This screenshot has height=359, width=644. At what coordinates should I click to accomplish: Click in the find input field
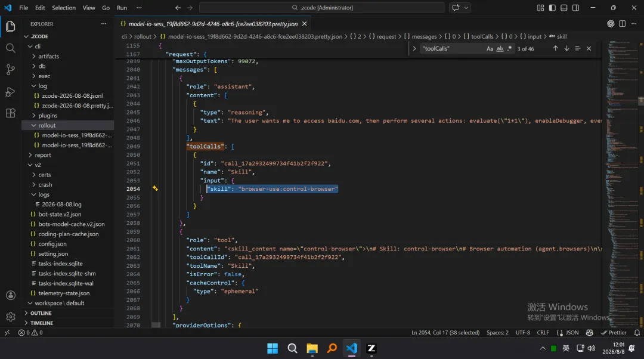pos(452,48)
